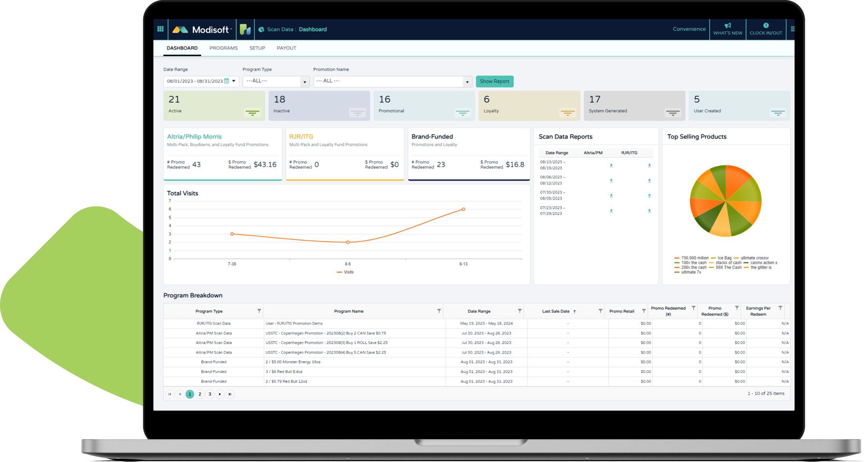Open Clock In/Out clock icon
This screenshot has height=462, width=868.
click(x=765, y=26)
